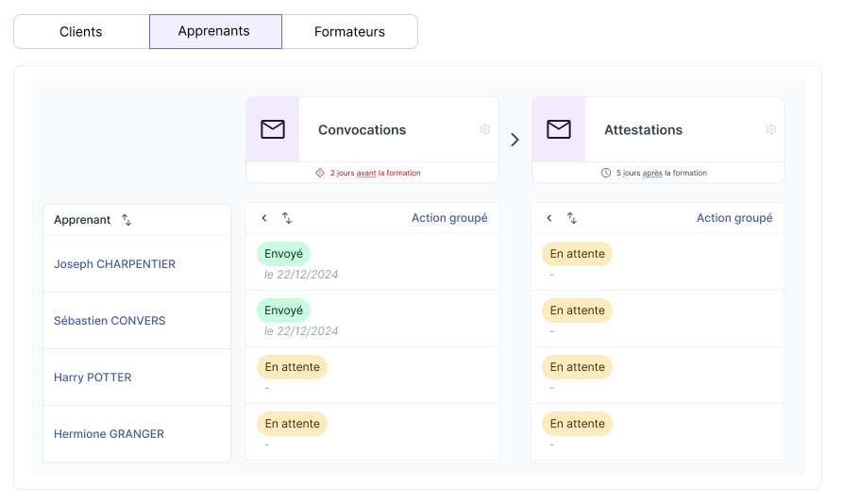
Task: Click date 'le 22/12/2024' in Sébastien CONVERS's row
Action: tap(301, 331)
